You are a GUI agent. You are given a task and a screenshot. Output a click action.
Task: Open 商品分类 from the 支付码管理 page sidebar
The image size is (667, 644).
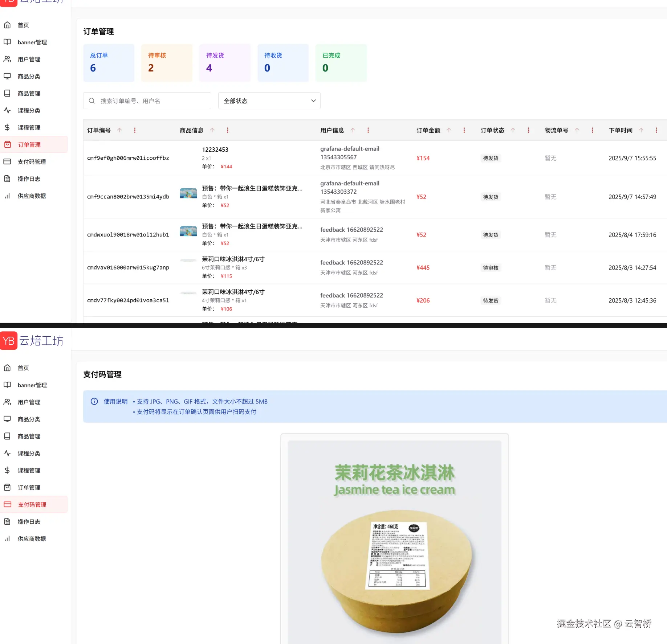[34, 419]
